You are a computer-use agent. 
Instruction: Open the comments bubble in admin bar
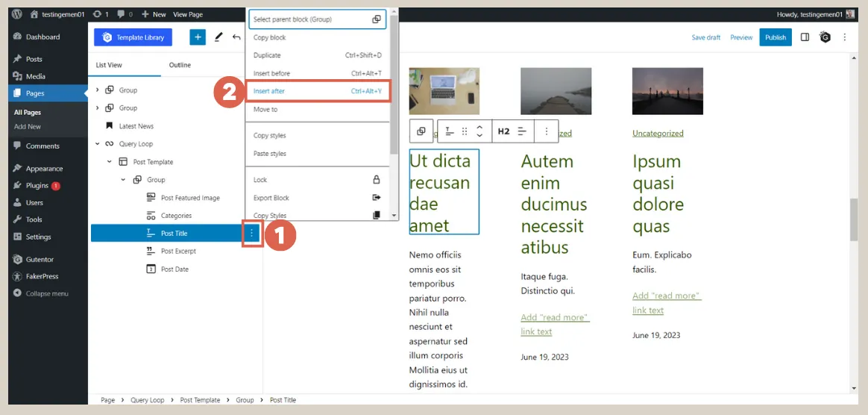tap(125, 14)
